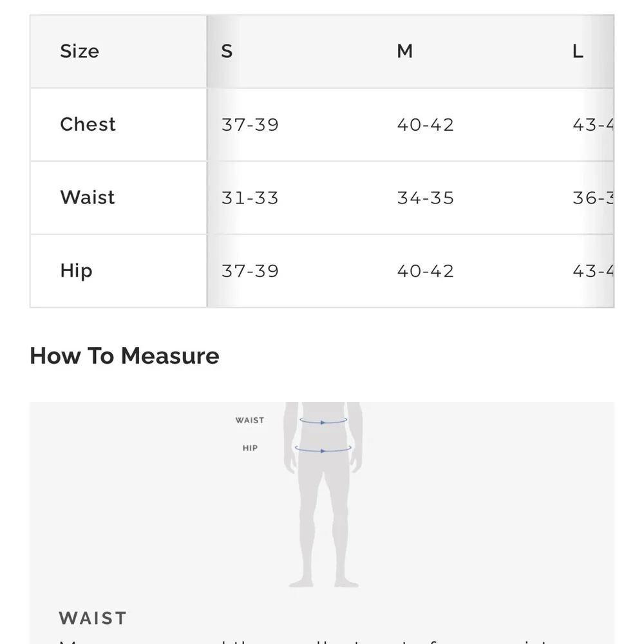Image resolution: width=644 pixels, height=644 pixels.
Task: Click the M chest value 40-42
Action: 426,125
